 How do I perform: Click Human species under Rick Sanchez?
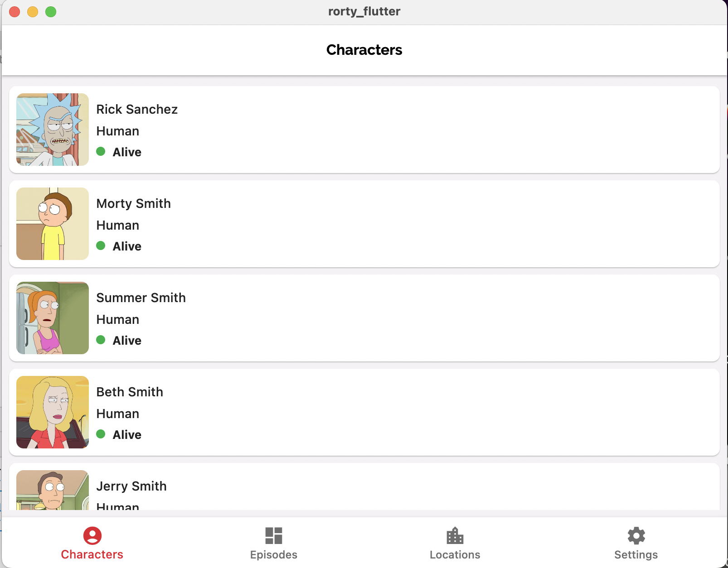coord(118,131)
